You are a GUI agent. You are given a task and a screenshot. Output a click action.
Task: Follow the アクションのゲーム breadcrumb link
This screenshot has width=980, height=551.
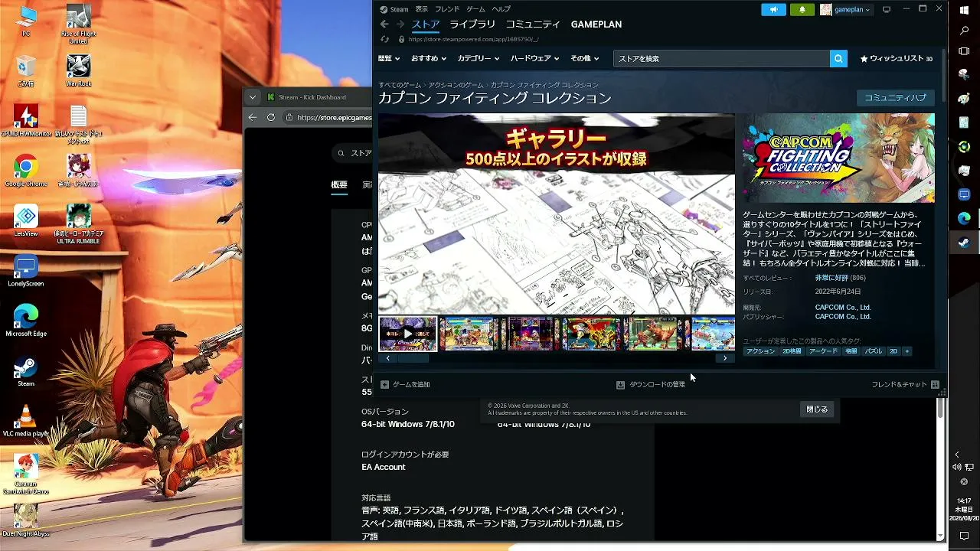(456, 85)
